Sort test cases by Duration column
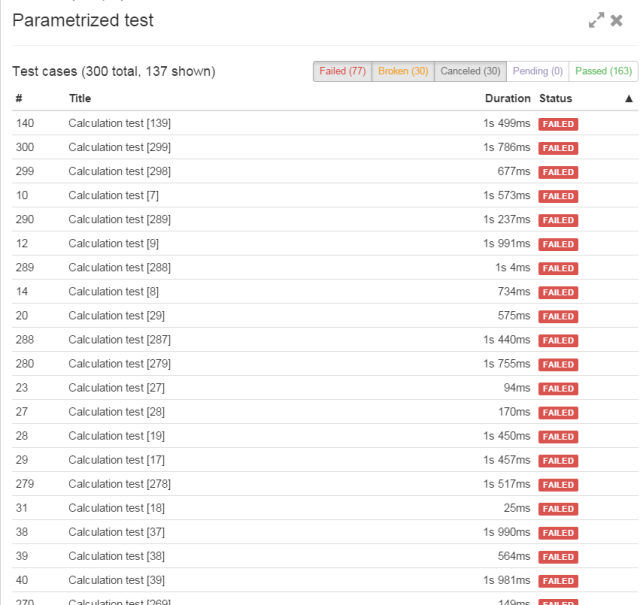 point(507,99)
